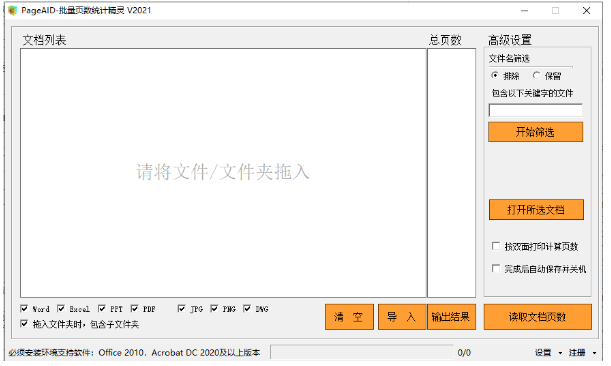Minimize the PageAID window
Screen dimensions: 611x366
coord(524,11)
